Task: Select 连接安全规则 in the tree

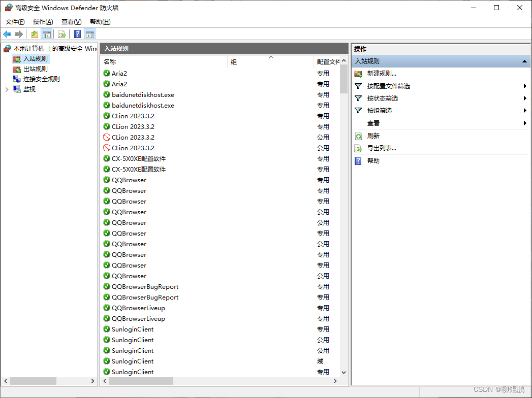Action: tap(41, 79)
